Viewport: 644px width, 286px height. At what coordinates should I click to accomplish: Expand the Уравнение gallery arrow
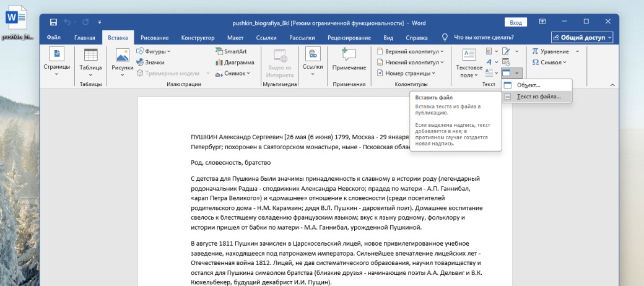point(577,52)
